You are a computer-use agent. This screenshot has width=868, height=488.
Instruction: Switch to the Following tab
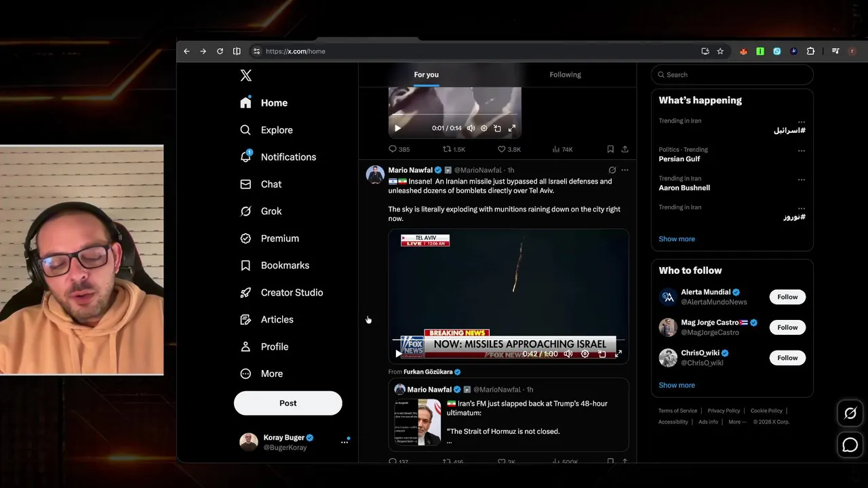[x=565, y=75]
